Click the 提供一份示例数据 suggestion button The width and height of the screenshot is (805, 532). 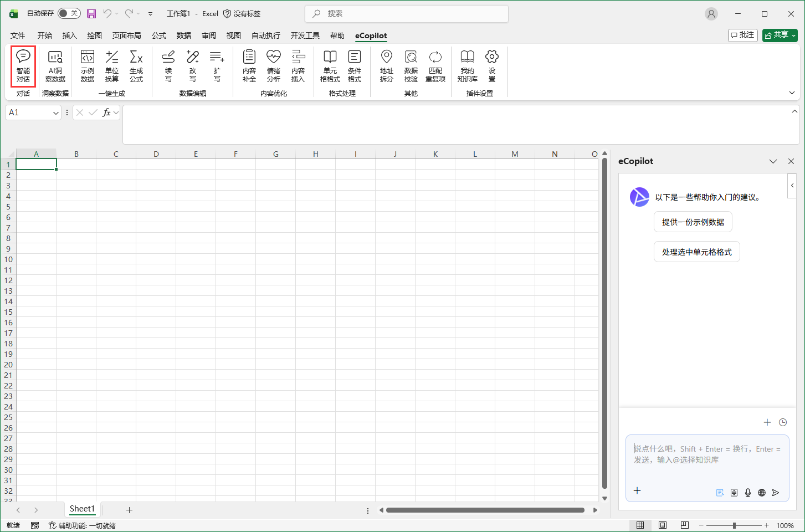coord(693,222)
